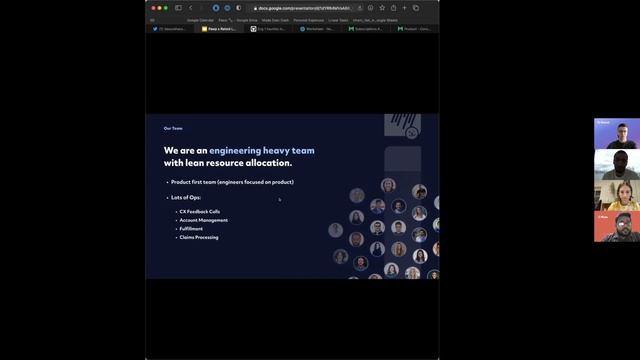Click the 'Lots of Ops:' bullet
640x360 pixels.
coord(186,198)
